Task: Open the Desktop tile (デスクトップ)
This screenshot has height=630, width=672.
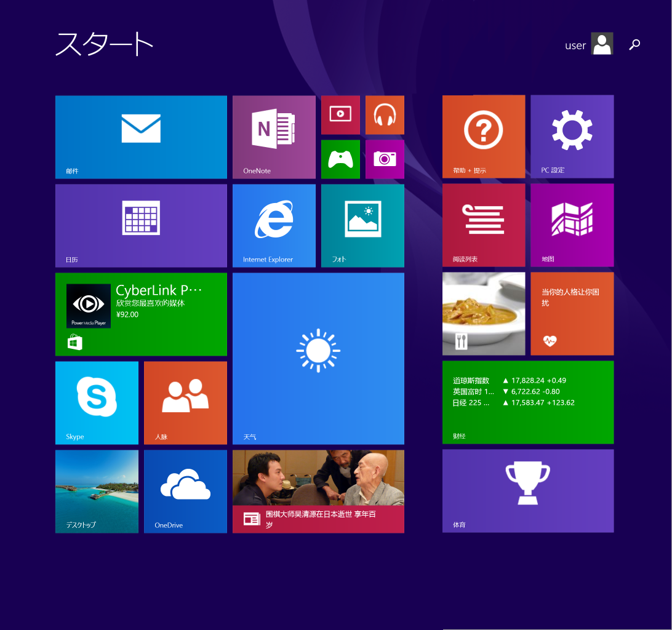Action: [97, 492]
